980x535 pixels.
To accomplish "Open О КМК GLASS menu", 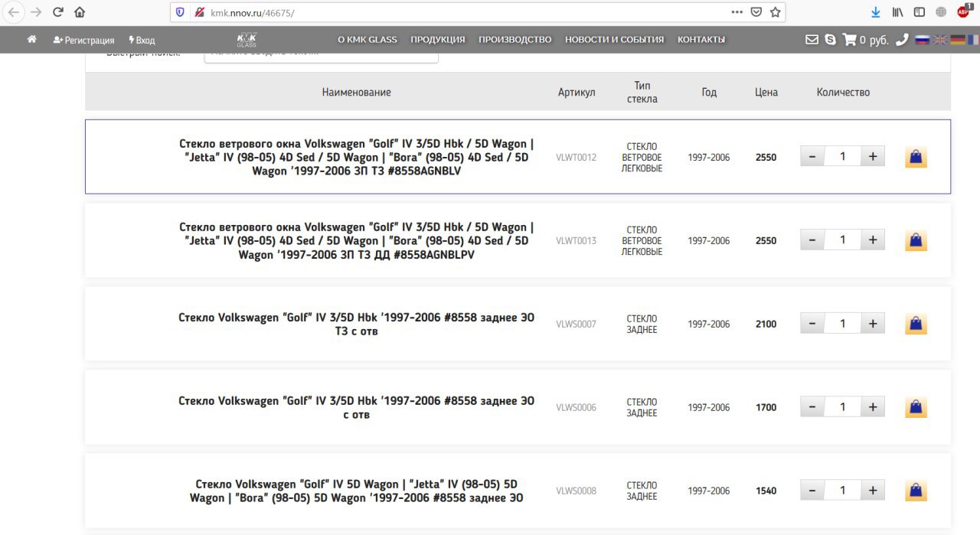I will pyautogui.click(x=367, y=40).
